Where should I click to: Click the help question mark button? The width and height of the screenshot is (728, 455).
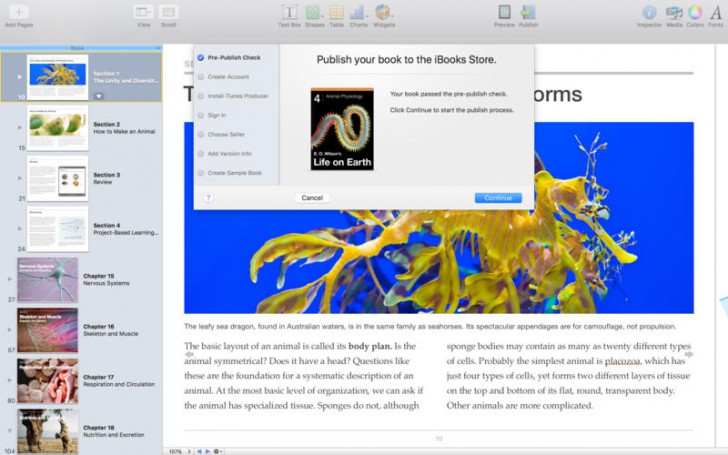[x=208, y=198]
